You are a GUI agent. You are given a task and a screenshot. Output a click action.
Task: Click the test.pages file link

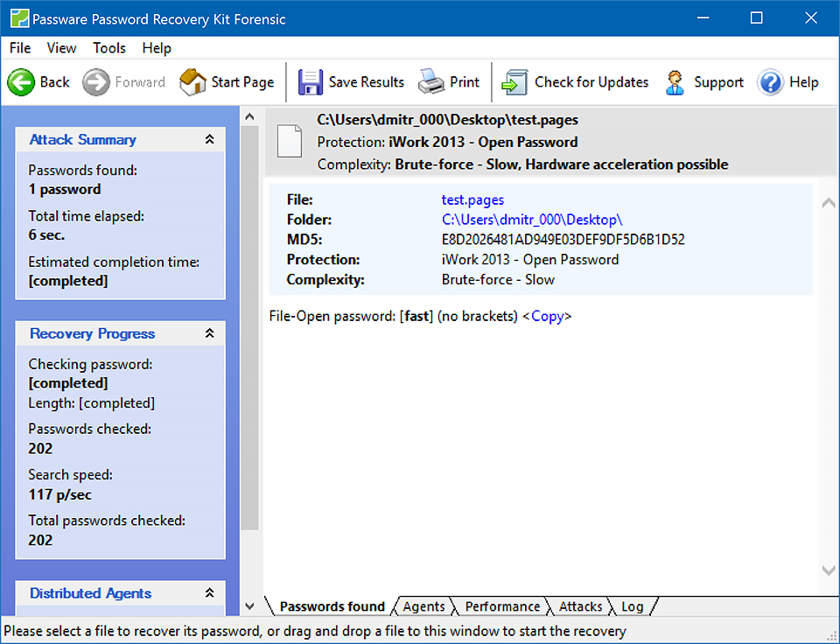pos(472,199)
